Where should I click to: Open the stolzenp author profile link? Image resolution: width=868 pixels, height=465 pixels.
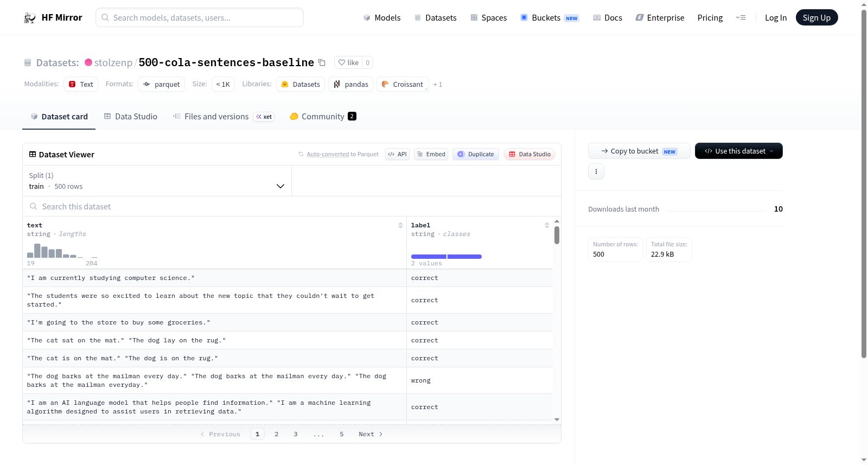point(113,62)
